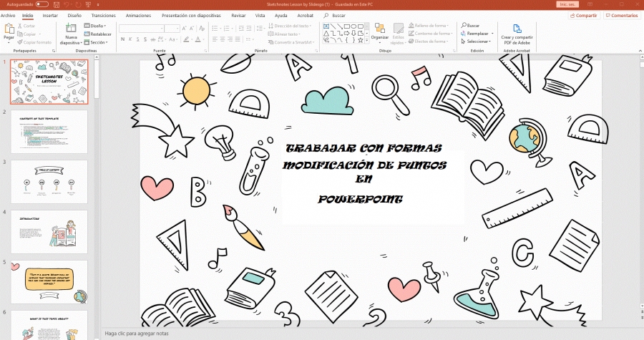Open the Diseño layout dropdown
The height and width of the screenshot is (340, 644).
tap(95, 26)
